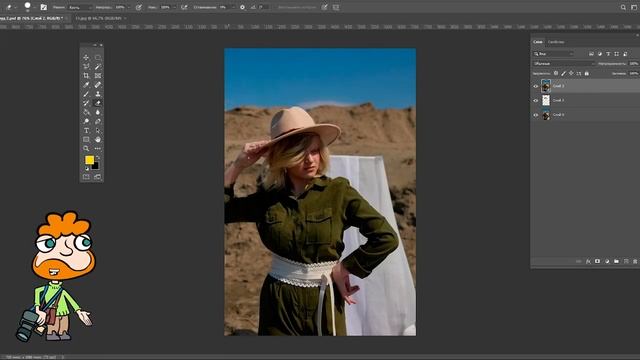This screenshot has width=640, height=360.
Task: Toggle adjustment layer filter in Layers panel
Action: point(600,54)
